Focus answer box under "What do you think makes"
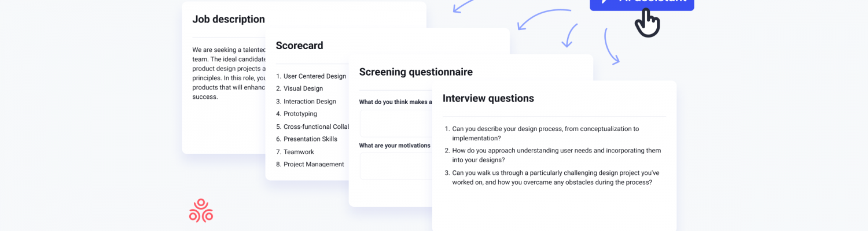Screen dimensions: 868x231 pyautogui.click(x=396, y=124)
